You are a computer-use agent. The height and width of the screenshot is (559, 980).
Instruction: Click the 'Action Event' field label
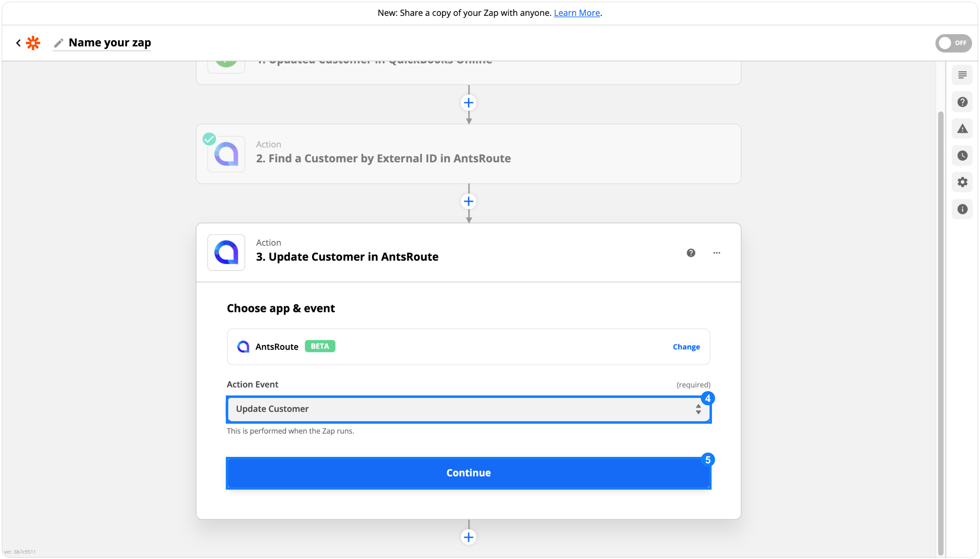(252, 384)
